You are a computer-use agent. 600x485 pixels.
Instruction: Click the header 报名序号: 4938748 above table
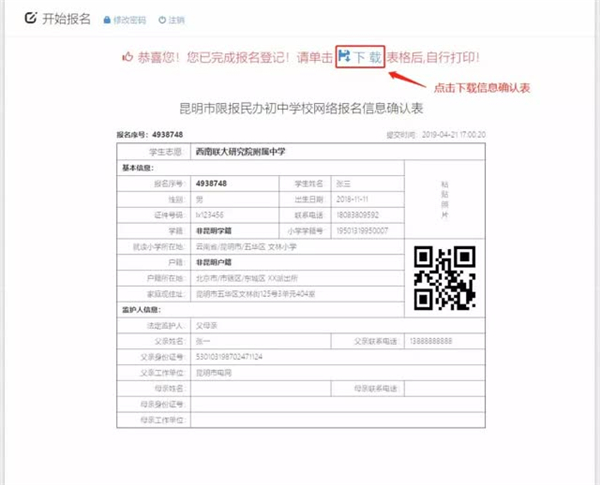point(150,135)
